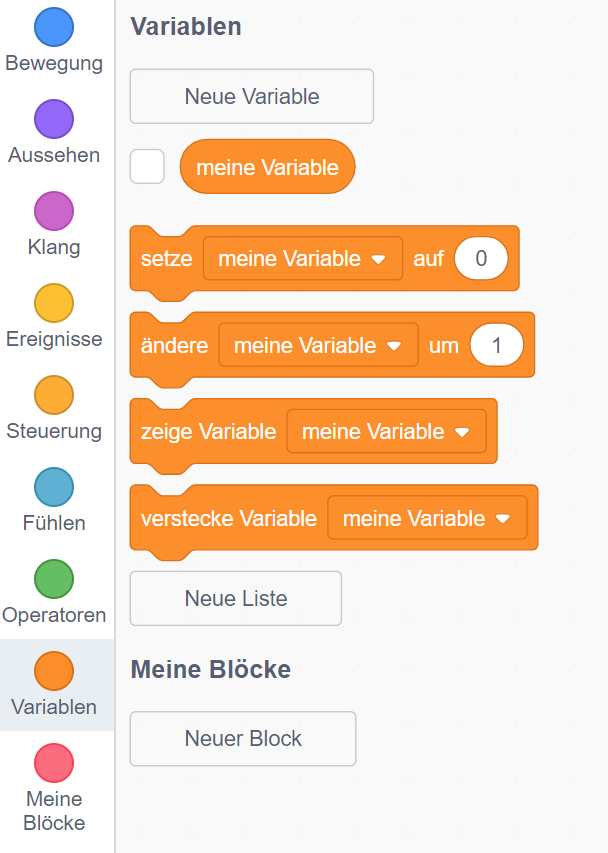This screenshot has height=853, width=608.
Task: Click the value field containing 1
Action: (x=496, y=346)
